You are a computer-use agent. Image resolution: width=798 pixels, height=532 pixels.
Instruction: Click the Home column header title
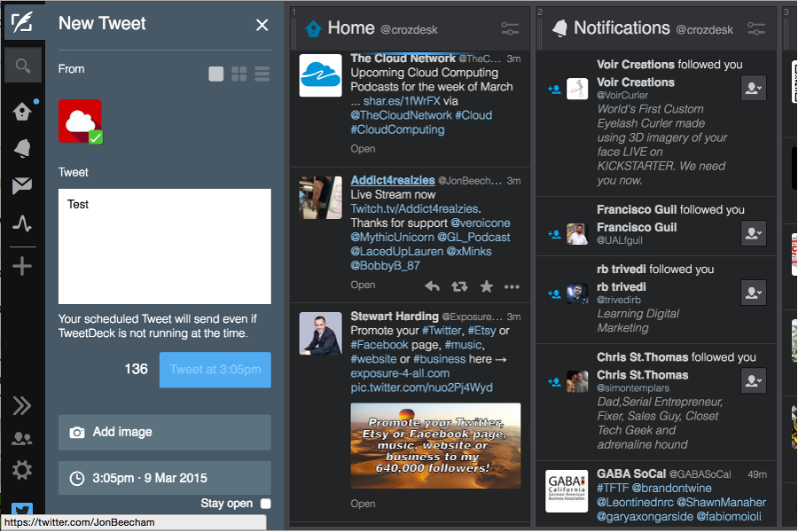351,28
